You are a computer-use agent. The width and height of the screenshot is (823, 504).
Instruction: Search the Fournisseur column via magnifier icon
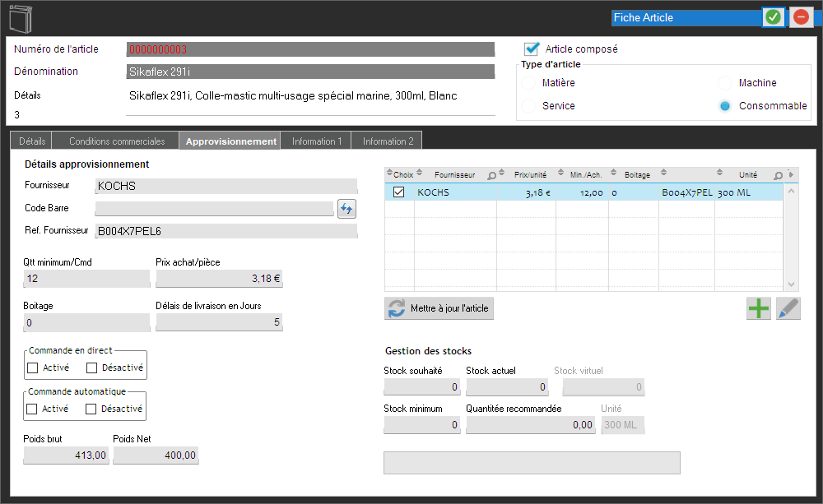(x=491, y=175)
